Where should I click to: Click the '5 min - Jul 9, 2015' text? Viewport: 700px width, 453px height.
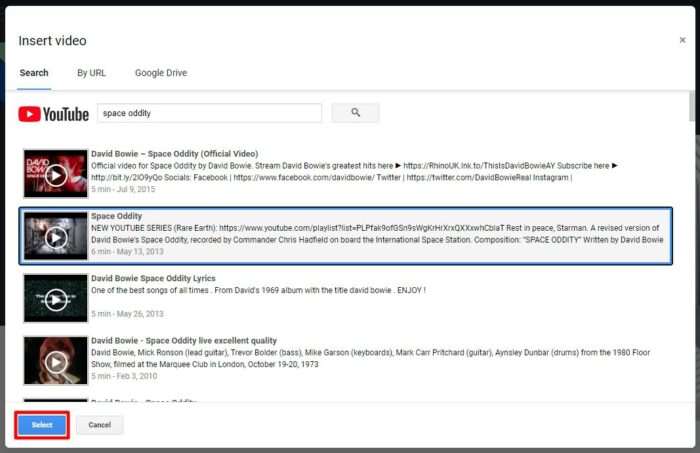click(123, 189)
